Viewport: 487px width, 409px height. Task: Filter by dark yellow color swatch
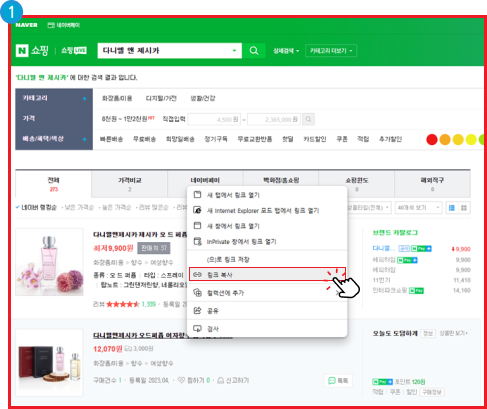458,139
